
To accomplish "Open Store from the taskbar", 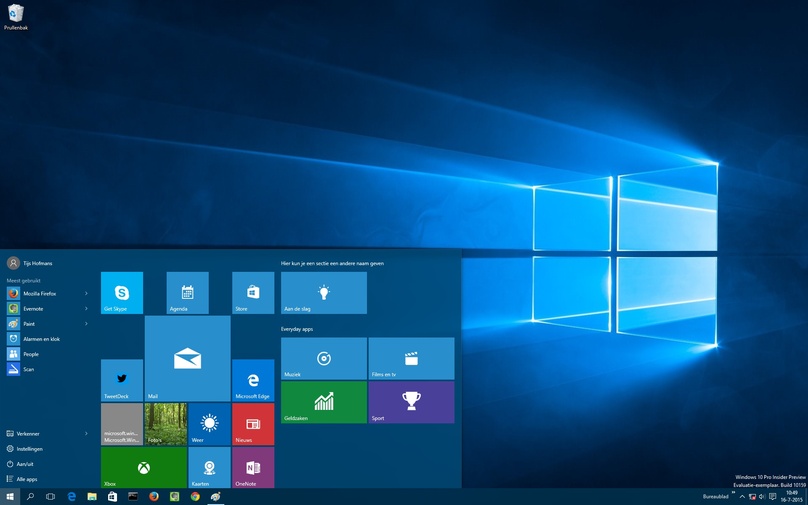I will (112, 497).
